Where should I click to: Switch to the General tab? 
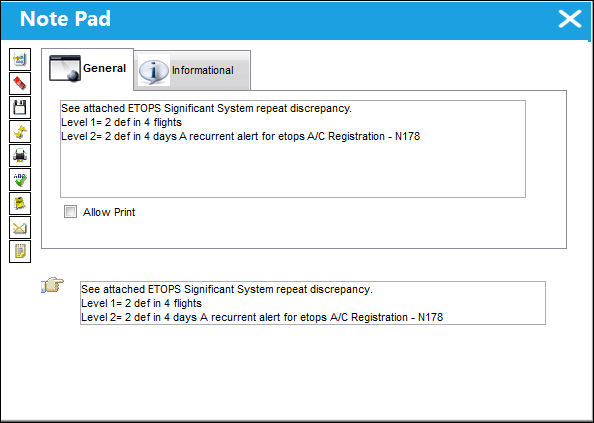coord(88,69)
